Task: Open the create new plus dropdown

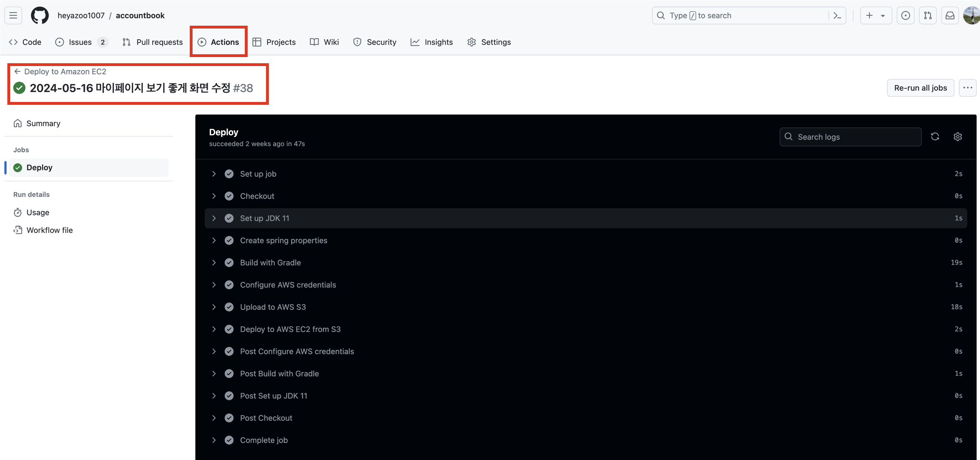Action: tap(876, 15)
